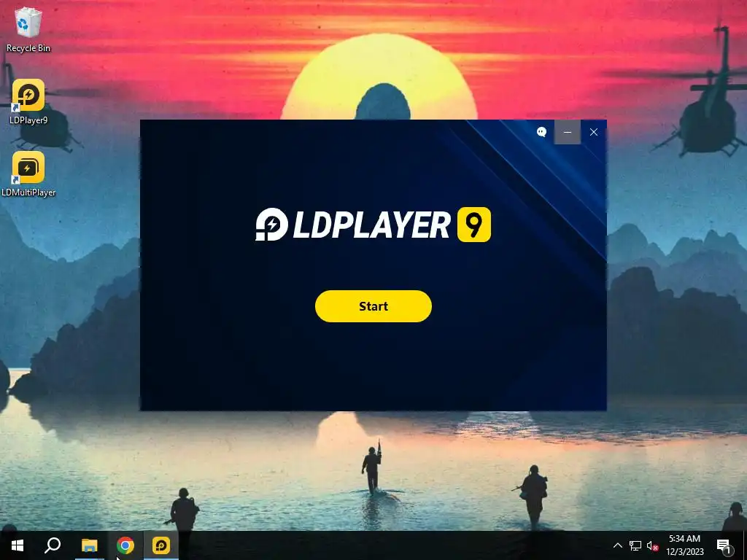This screenshot has height=560, width=747.
Task: Select the LDPlayer9 desktop shortcut
Action: [x=28, y=102]
